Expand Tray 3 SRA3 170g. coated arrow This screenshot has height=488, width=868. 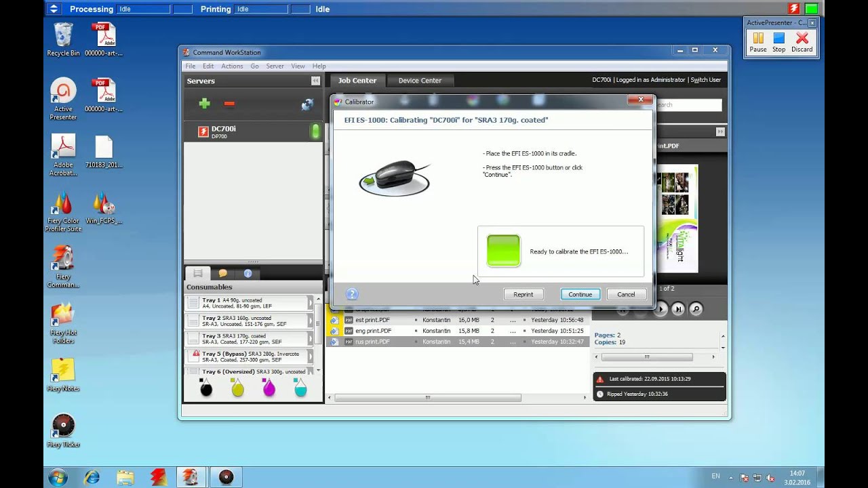click(311, 338)
